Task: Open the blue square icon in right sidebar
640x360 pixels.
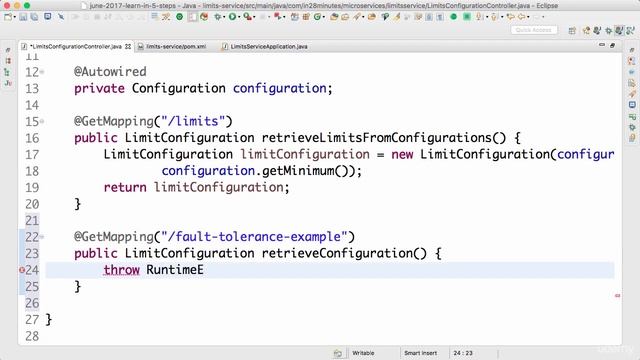Action: (x=632, y=105)
